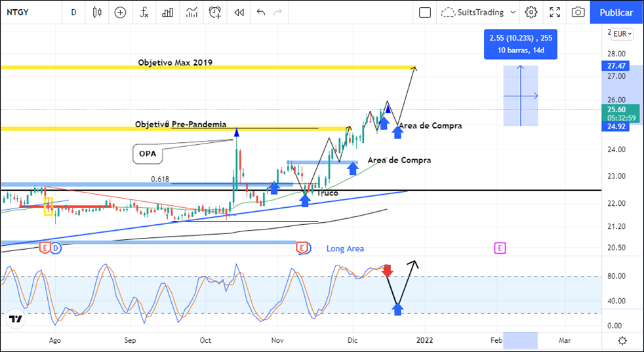The height and width of the screenshot is (352, 644).
Task: Change the D timeframe interval
Action: pos(73,12)
